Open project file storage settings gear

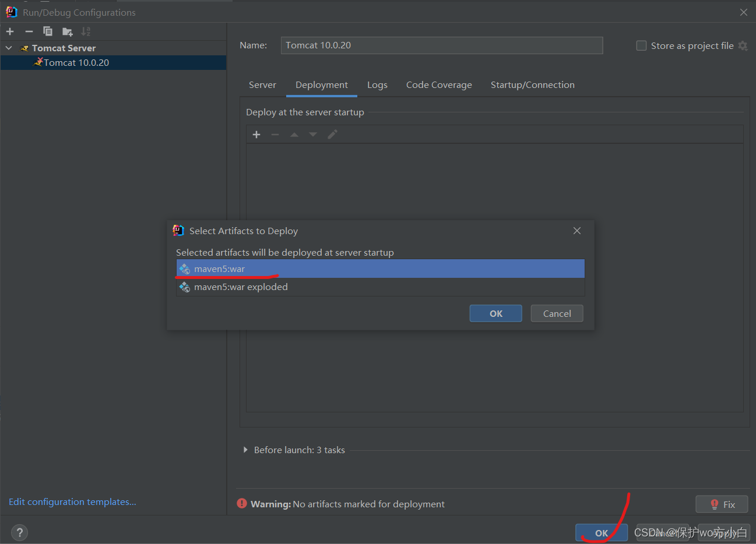coord(743,45)
